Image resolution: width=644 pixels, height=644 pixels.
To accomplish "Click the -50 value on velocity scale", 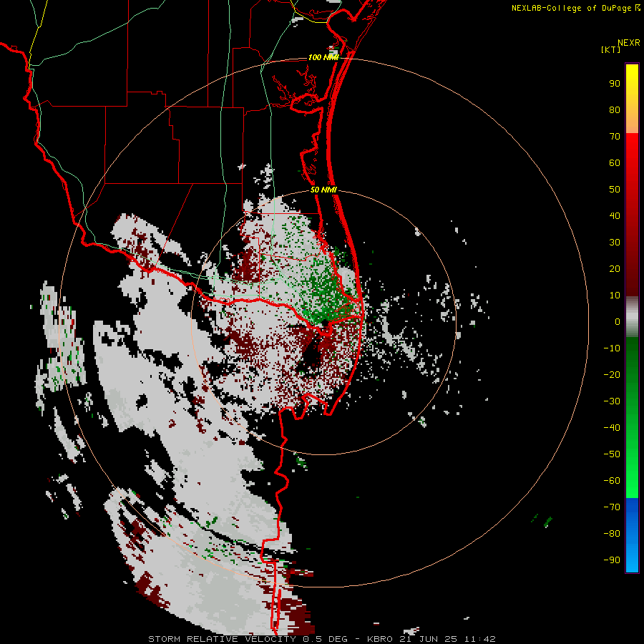I will (612, 454).
